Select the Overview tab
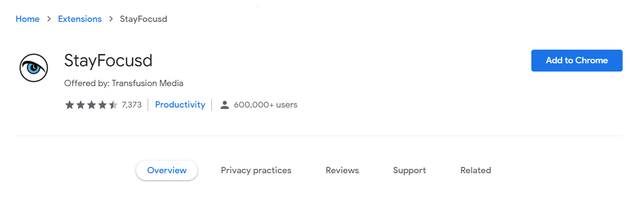 167,170
